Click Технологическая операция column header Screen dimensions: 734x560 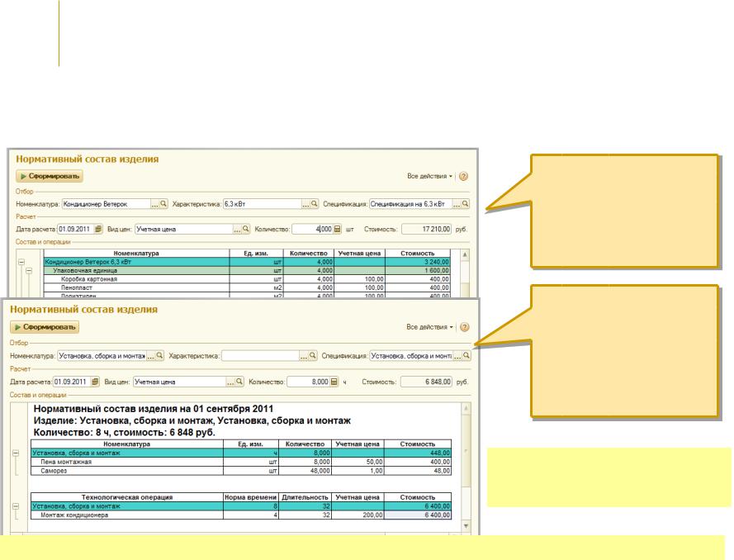pos(127,497)
